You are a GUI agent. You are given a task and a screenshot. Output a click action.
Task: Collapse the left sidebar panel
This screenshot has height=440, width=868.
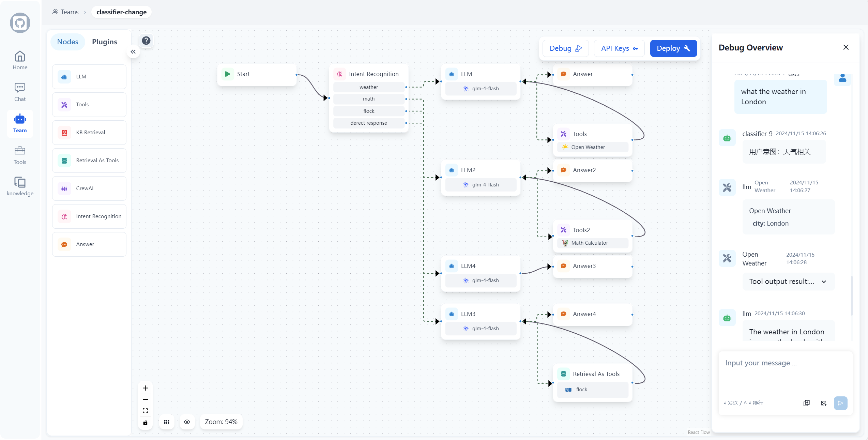point(133,51)
